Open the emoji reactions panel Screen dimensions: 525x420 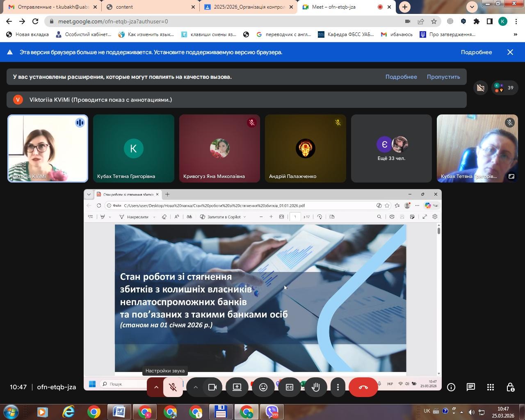click(263, 387)
